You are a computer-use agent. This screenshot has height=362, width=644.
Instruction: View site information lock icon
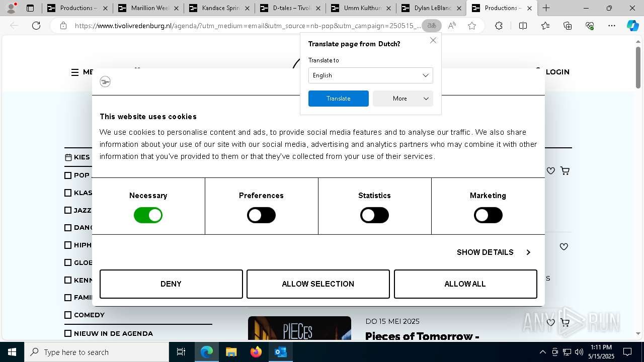tap(63, 26)
